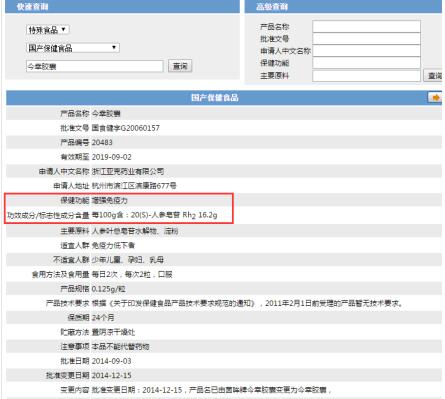Click the 主要原料 input field
Viewport: 445px width, 399px height.
point(366,76)
